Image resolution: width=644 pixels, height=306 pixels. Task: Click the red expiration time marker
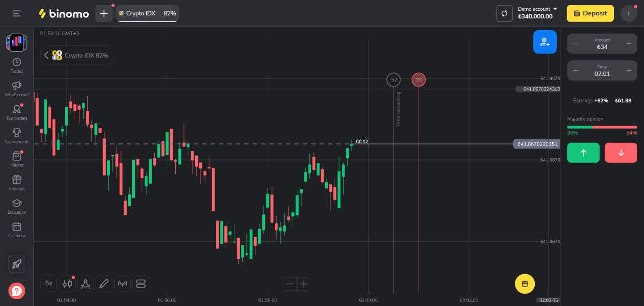coord(419,80)
